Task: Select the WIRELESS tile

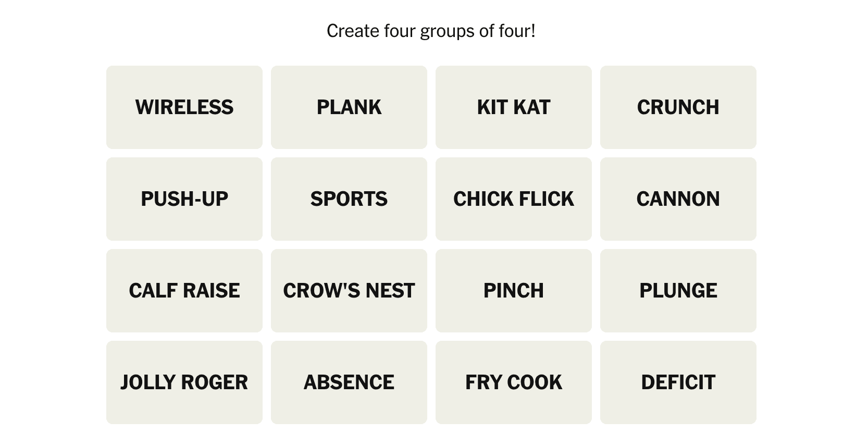Action: tap(184, 107)
